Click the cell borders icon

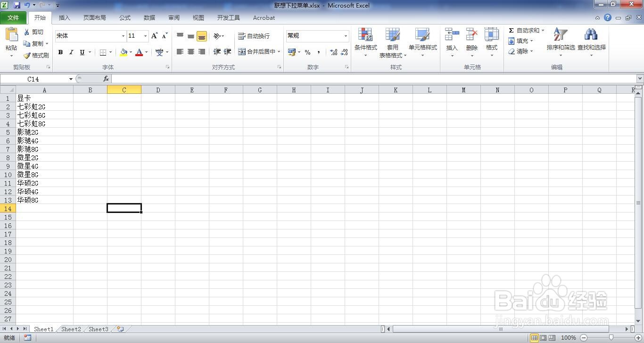pos(103,52)
